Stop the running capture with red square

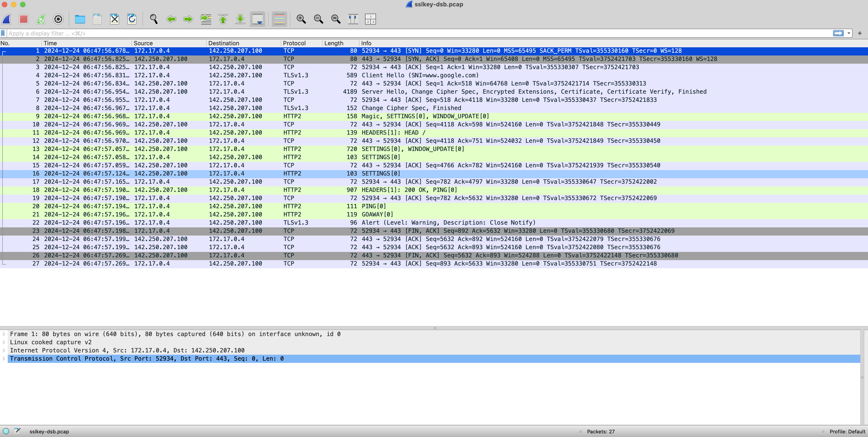pos(24,19)
